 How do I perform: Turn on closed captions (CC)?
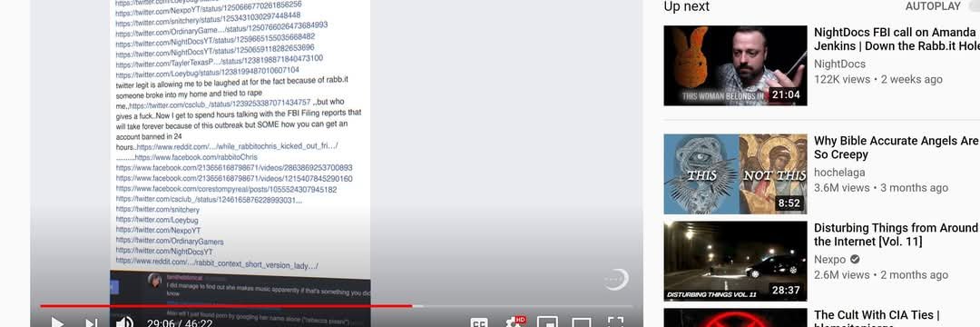click(x=479, y=323)
